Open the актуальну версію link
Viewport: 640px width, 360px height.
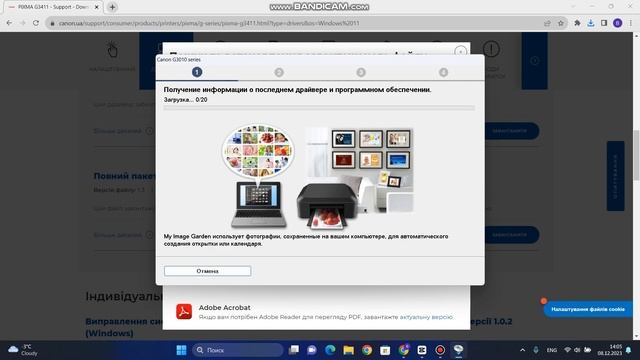426,317
